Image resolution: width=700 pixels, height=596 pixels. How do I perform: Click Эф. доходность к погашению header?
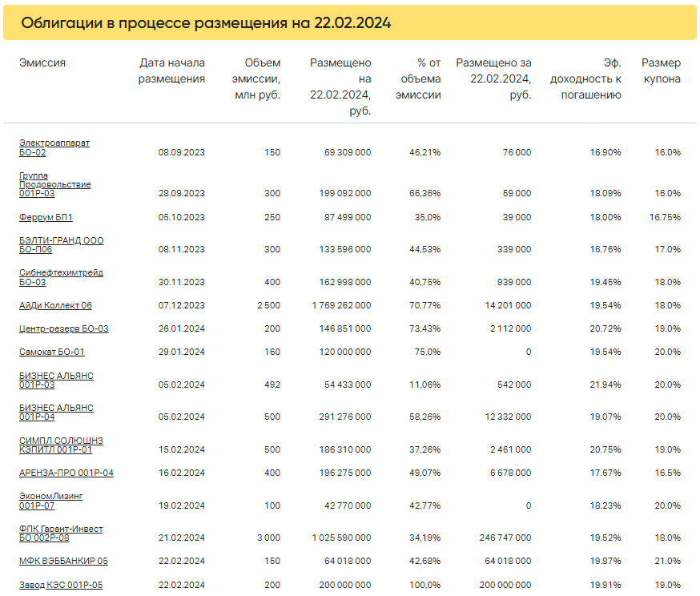coord(585,79)
